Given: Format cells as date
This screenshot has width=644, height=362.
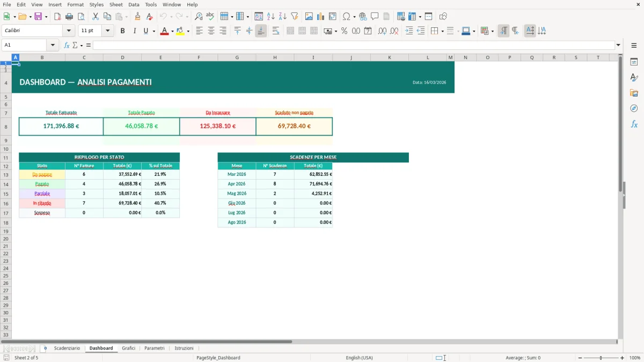Looking at the screenshot, I should pyautogui.click(x=368, y=31).
